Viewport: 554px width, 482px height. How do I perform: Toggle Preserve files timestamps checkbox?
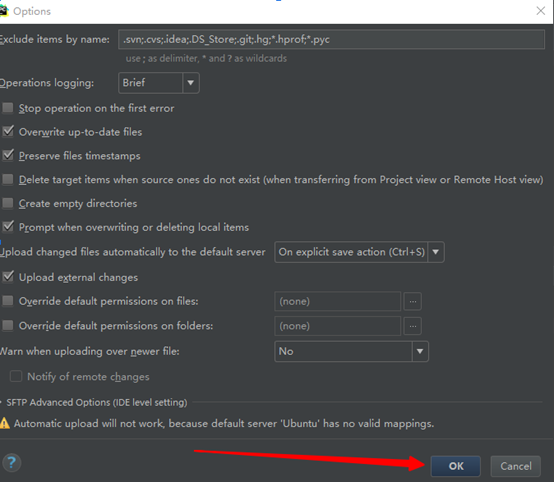point(8,155)
